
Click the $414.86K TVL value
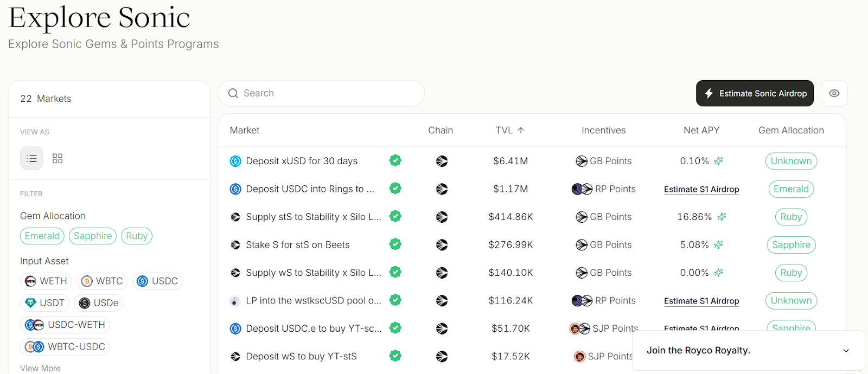[x=510, y=217]
